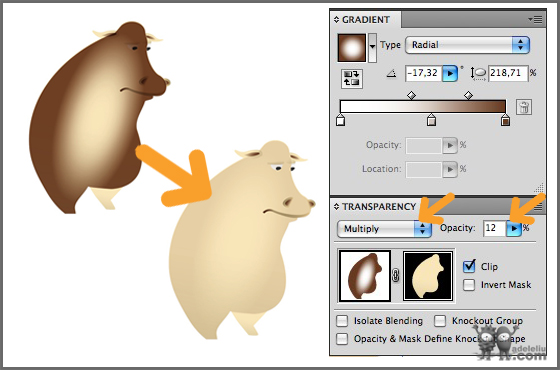Click the radial gradient fill swatch
560x370 pixels.
(352, 48)
